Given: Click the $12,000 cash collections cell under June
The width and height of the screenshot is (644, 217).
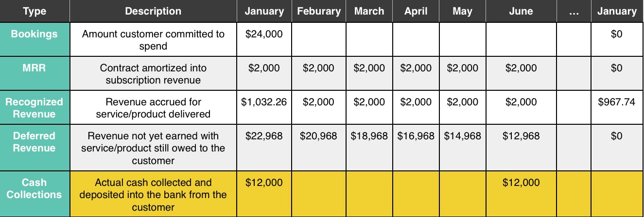Looking at the screenshot, I should click(521, 183).
